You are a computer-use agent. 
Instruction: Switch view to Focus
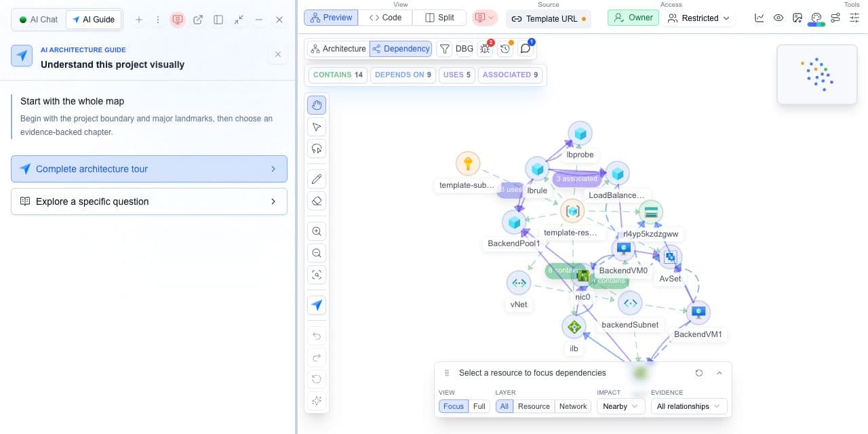pos(454,406)
